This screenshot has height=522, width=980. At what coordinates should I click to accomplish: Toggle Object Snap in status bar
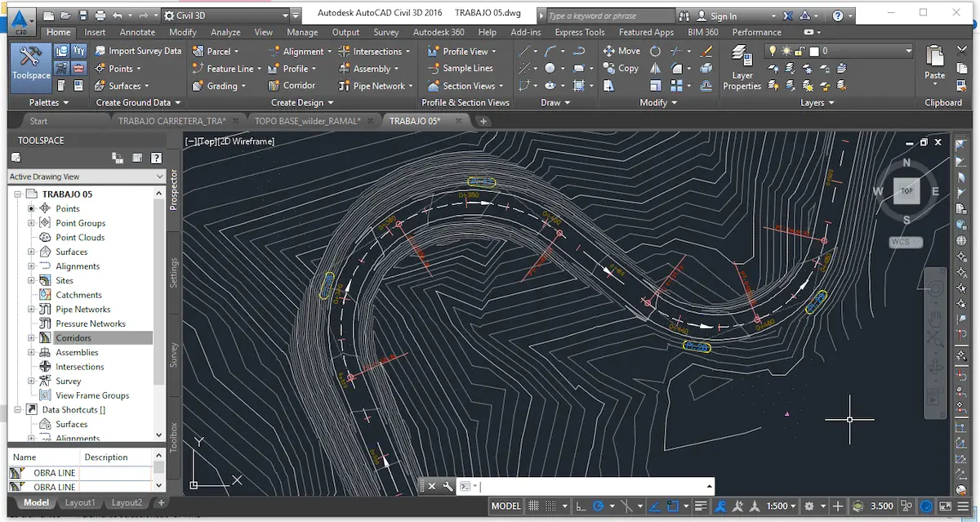click(x=672, y=506)
